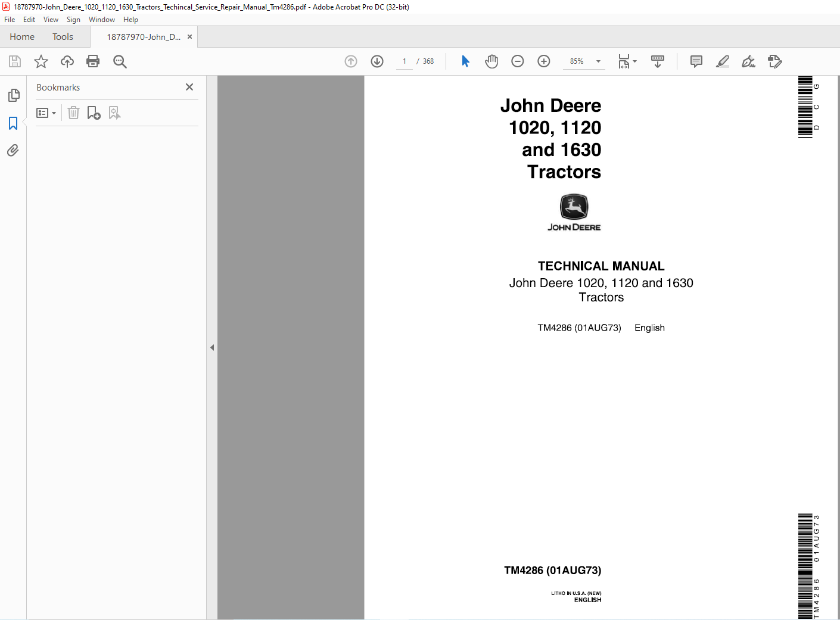Image resolution: width=840 pixels, height=620 pixels.
Task: Open the Sign document tool
Action: tap(749, 61)
